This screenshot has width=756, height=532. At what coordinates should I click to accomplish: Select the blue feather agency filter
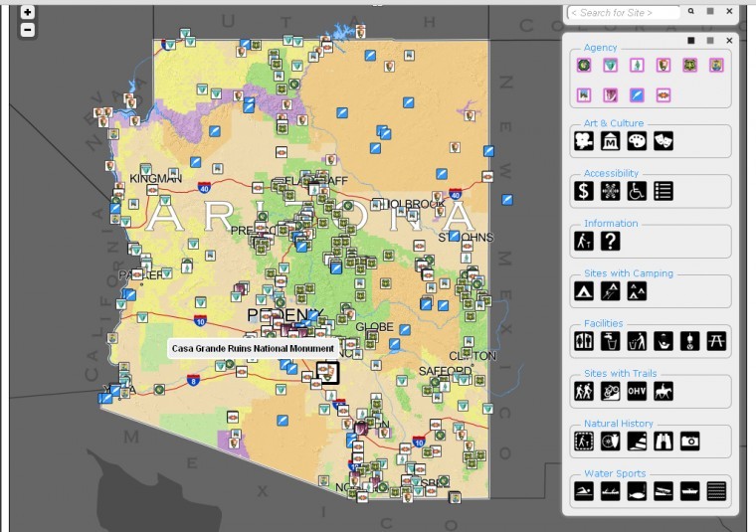637,94
